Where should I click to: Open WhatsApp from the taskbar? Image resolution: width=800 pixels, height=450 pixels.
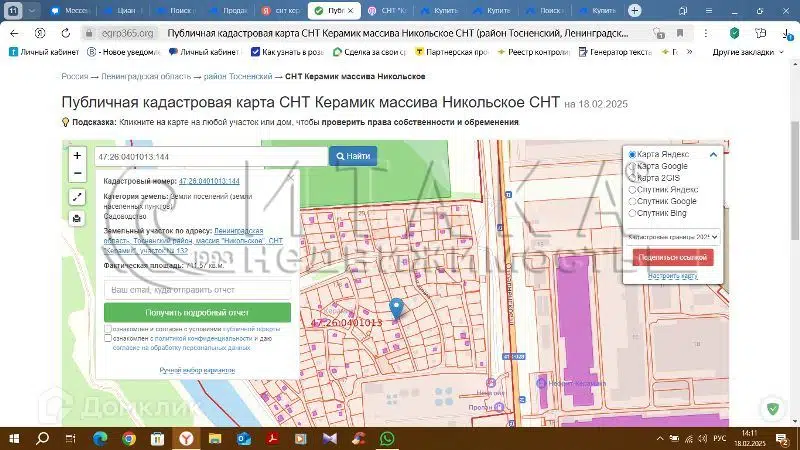click(386, 438)
